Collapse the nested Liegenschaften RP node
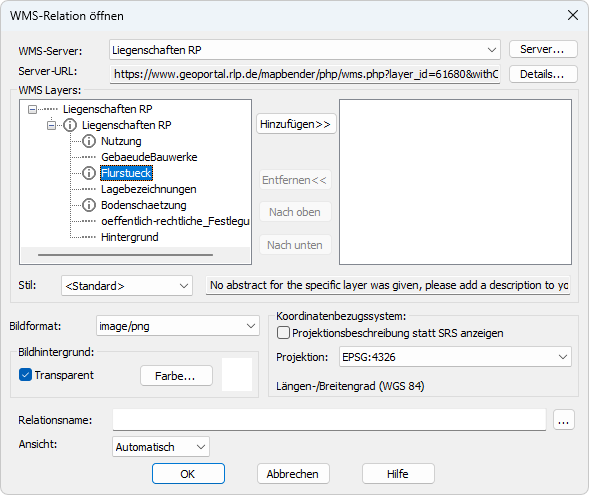589x495 pixels. [x=51, y=125]
